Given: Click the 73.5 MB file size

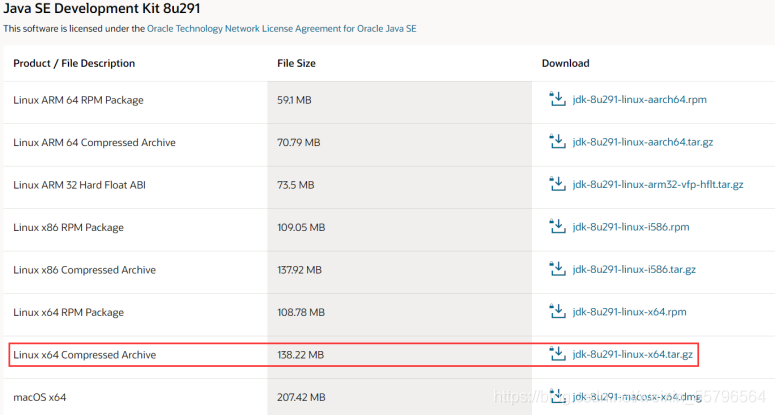Looking at the screenshot, I should coord(296,185).
